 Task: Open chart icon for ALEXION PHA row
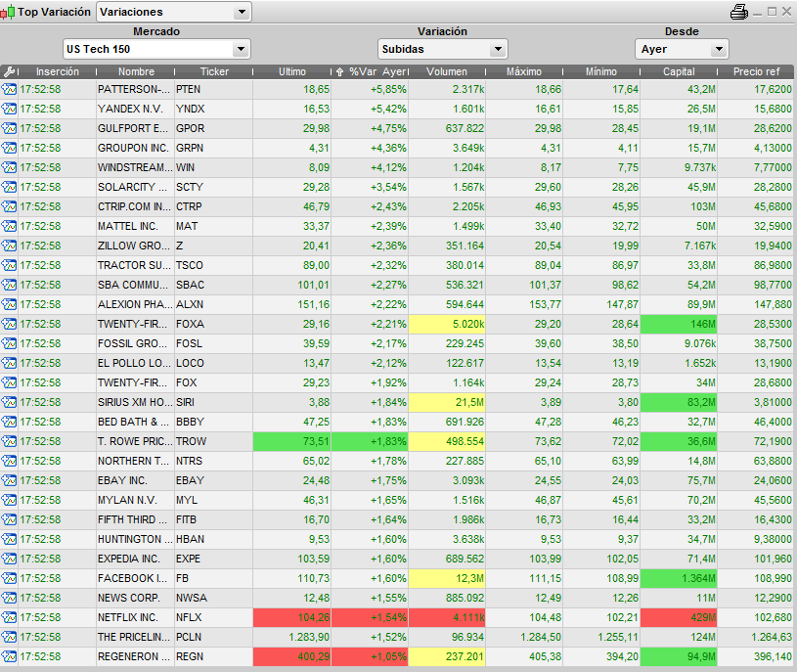click(x=9, y=304)
